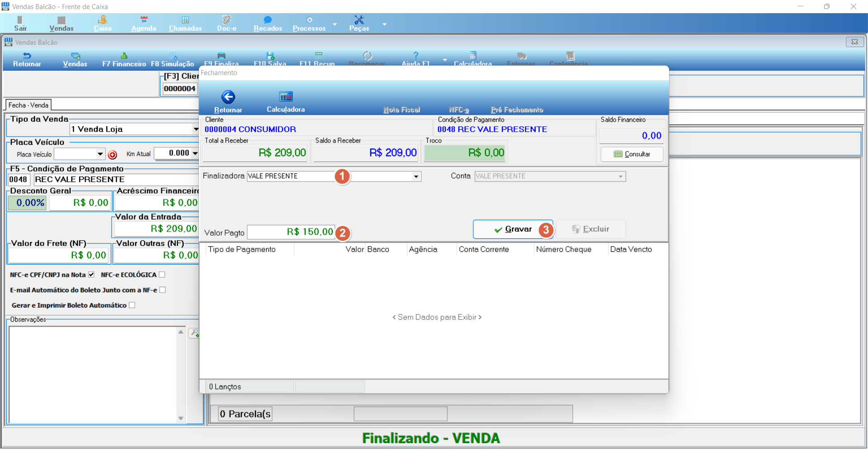
Task: Open the Doc-e module
Action: coord(226,24)
